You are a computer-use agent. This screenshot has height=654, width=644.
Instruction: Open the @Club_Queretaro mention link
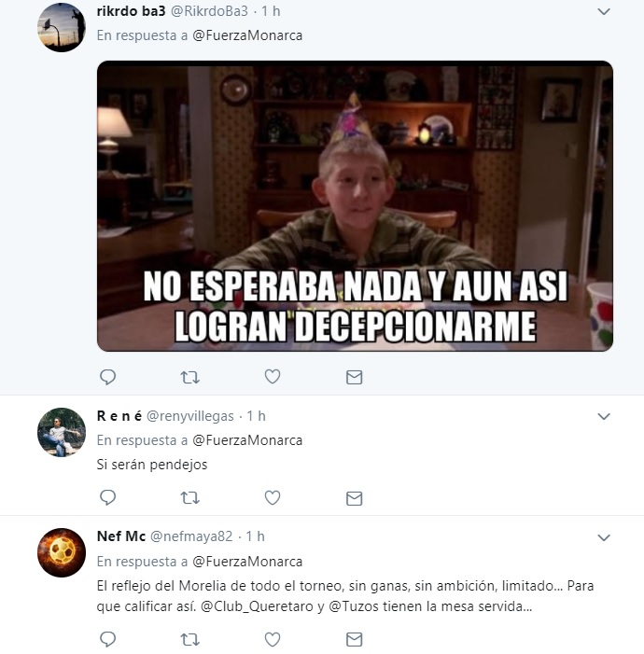pyautogui.click(x=257, y=606)
